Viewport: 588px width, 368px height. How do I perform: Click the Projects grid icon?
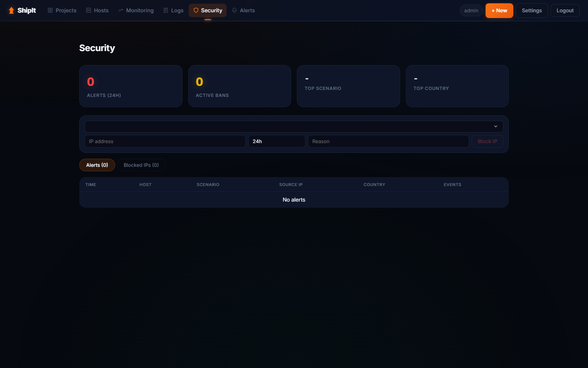tap(50, 11)
